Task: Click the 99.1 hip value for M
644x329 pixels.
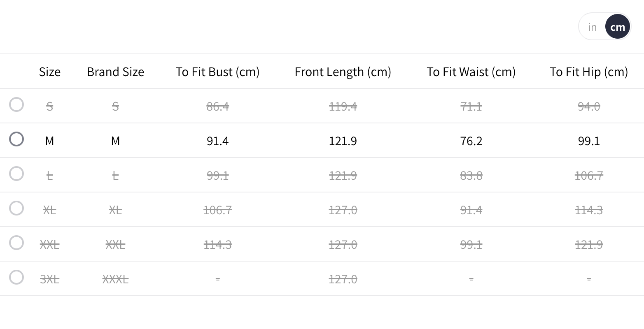Action: pyautogui.click(x=588, y=141)
